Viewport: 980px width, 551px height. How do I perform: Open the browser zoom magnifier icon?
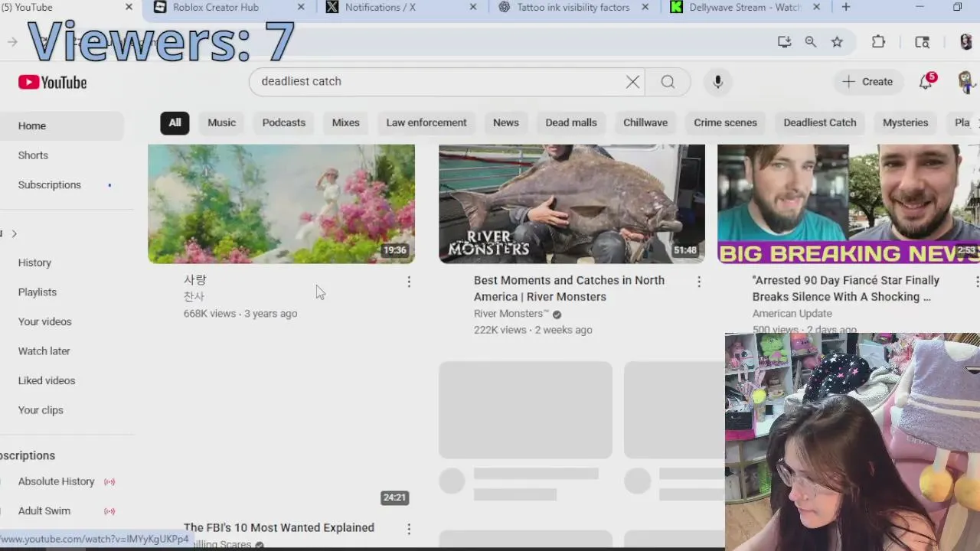(810, 42)
